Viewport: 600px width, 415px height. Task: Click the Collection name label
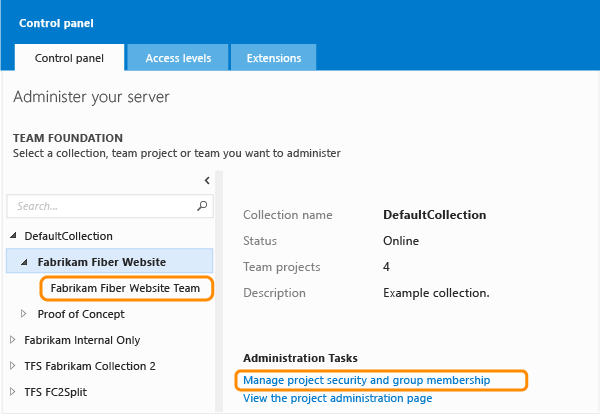288,215
